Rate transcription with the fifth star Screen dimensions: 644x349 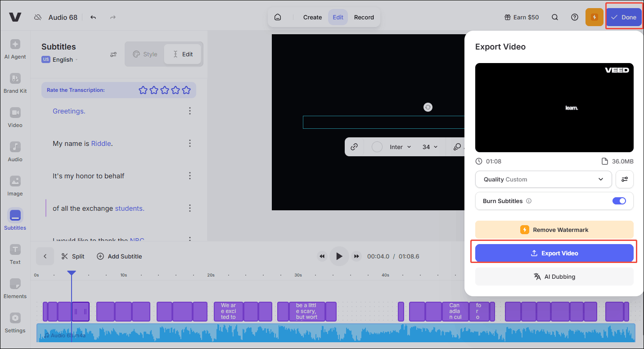pyautogui.click(x=186, y=90)
